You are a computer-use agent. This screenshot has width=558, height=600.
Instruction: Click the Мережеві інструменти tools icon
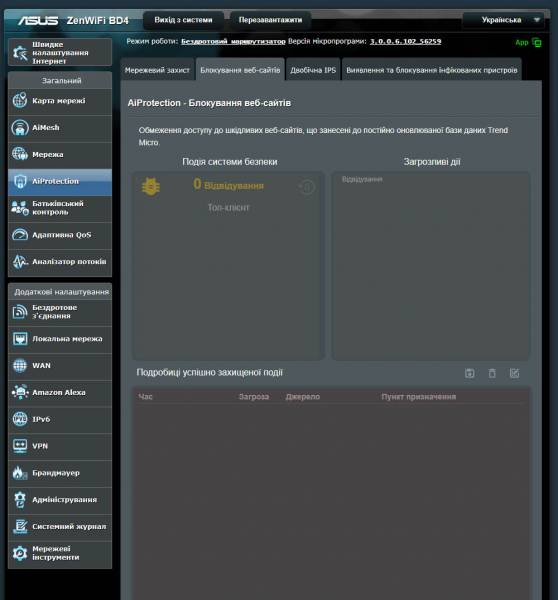click(x=20, y=553)
